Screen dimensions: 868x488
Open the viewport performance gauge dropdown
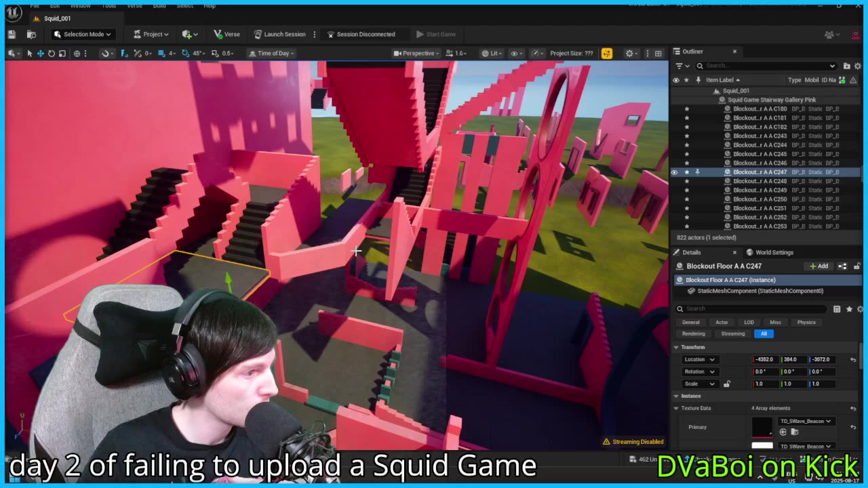coord(538,53)
